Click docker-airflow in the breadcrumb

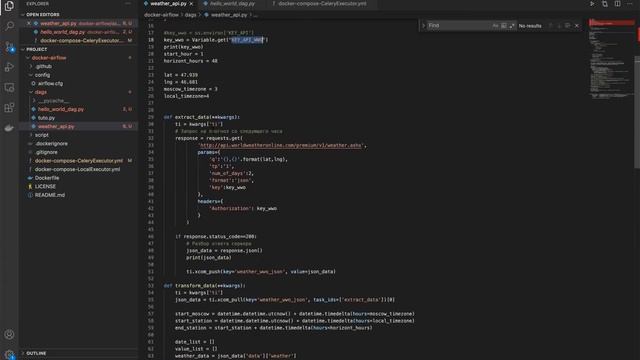click(161, 15)
